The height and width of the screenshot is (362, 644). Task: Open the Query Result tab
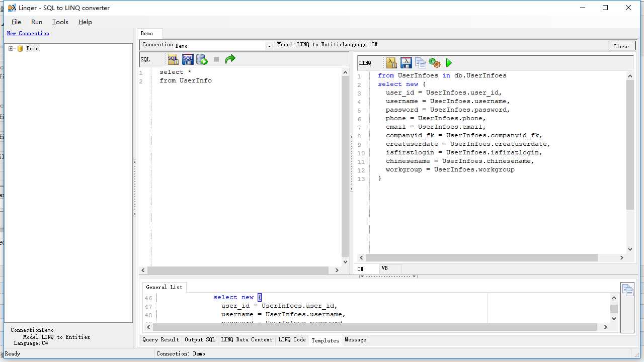tap(160, 340)
